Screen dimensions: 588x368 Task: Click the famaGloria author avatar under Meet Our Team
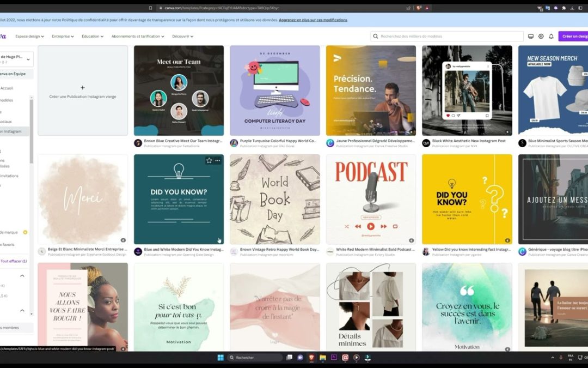click(138, 143)
